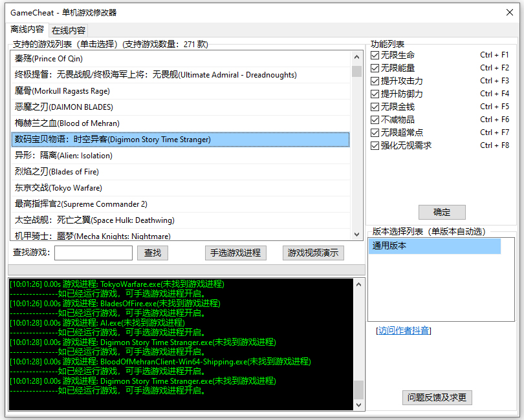This screenshot has height=420, width=524.
Task: Click the 查找 search button
Action: click(x=153, y=253)
